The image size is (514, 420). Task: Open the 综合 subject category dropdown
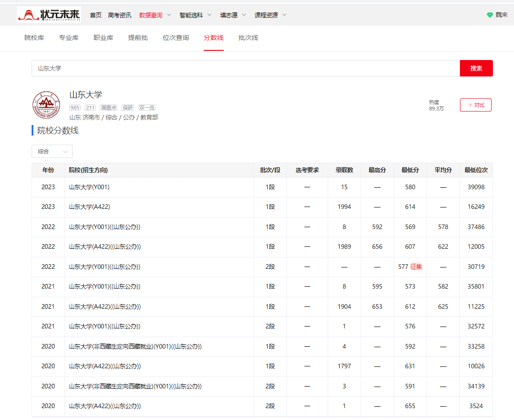52,151
